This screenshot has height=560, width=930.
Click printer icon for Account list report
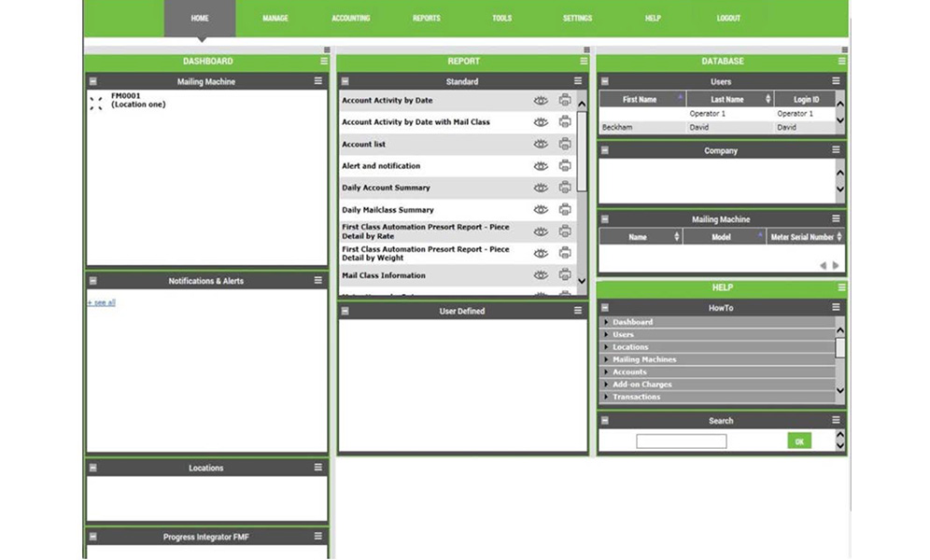pos(565,144)
